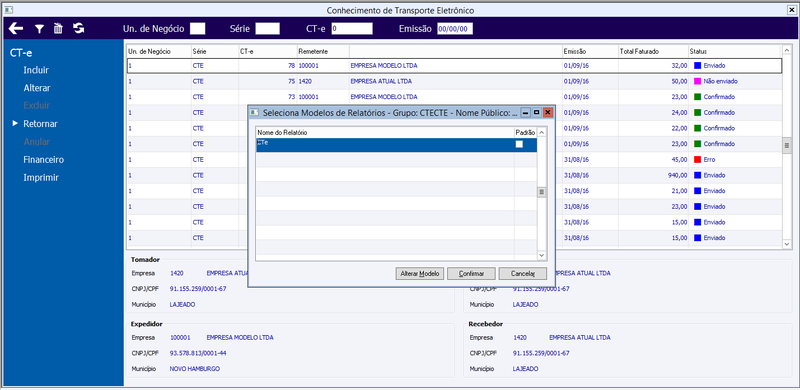The image size is (800, 390).
Task: Choose Incluir in the CT-e sidebar
Action: tap(36, 70)
